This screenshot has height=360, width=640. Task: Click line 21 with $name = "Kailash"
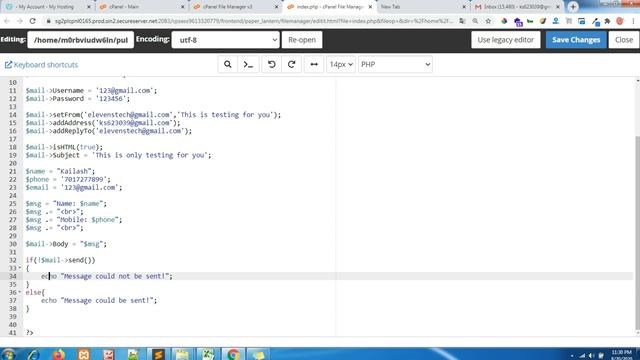60,171
